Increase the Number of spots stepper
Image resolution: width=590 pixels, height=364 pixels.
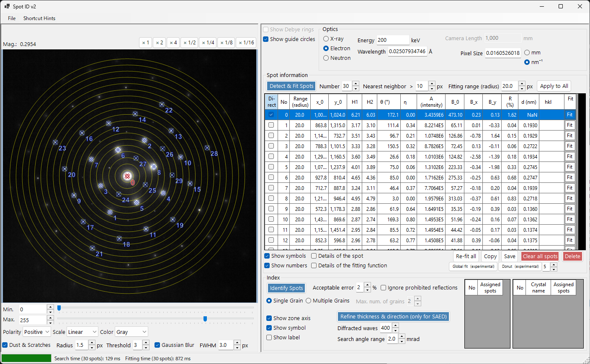click(x=356, y=84)
